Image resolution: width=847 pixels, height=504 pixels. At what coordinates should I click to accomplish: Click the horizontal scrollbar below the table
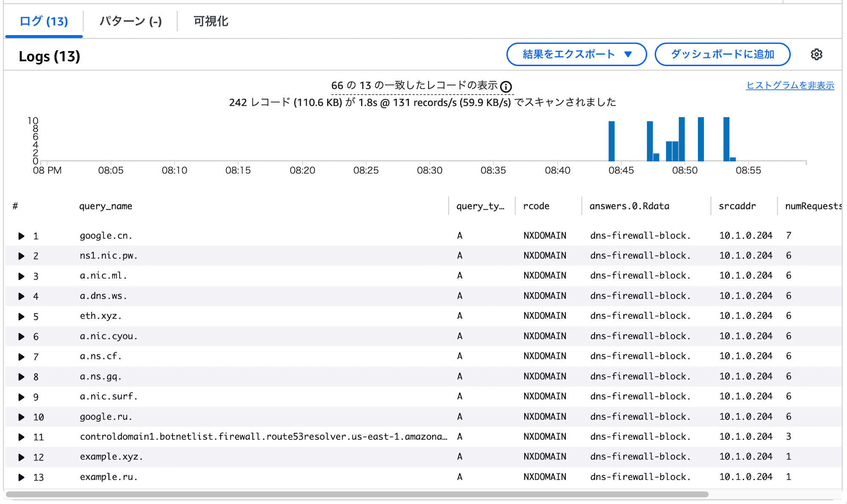tap(357, 494)
